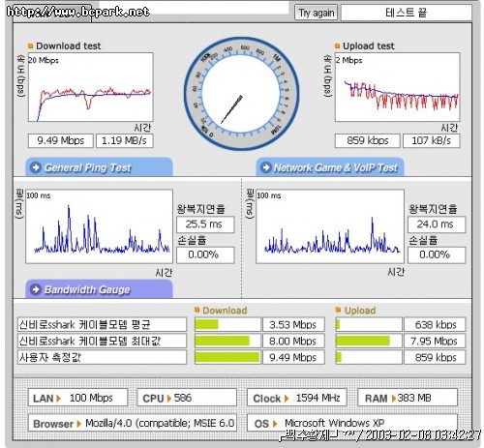Click the orange bullet beside Download test
Screen dimensions: 484x448
[x=31, y=45]
